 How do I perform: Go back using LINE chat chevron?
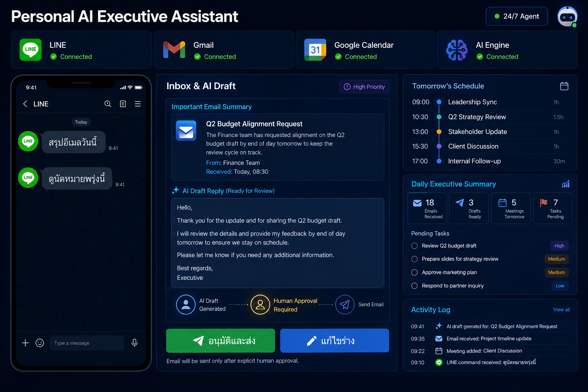pyautogui.click(x=25, y=104)
